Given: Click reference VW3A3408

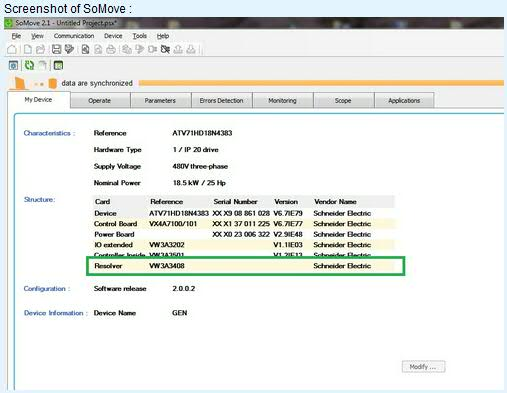Looking at the screenshot, I should 167,266.
